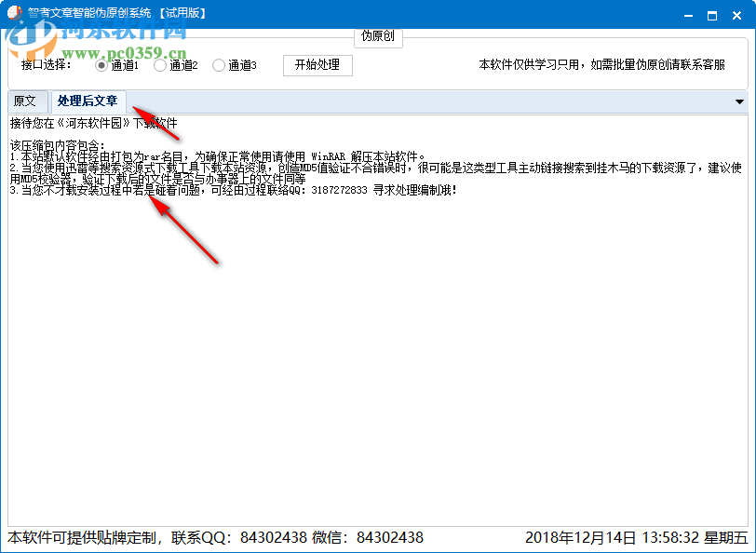756x553 pixels.
Task: Click the line 接待您在《河东软件园》下载软件
Action: [93, 124]
